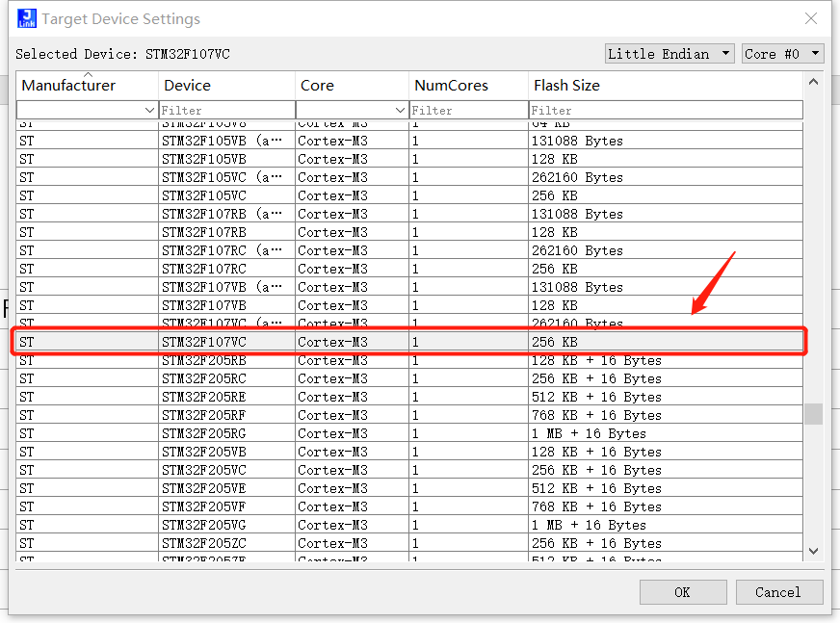This screenshot has width=840, height=623.
Task: Open the Core filter dropdown
Action: pyautogui.click(x=400, y=110)
